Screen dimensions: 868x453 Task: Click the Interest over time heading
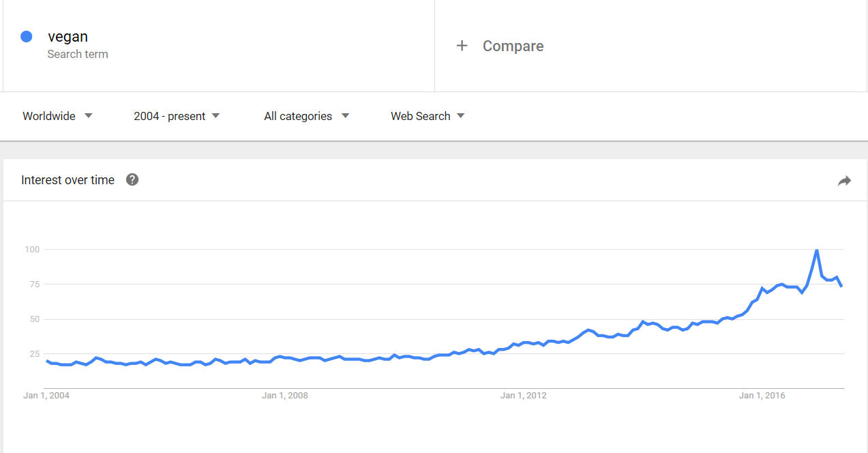point(68,180)
